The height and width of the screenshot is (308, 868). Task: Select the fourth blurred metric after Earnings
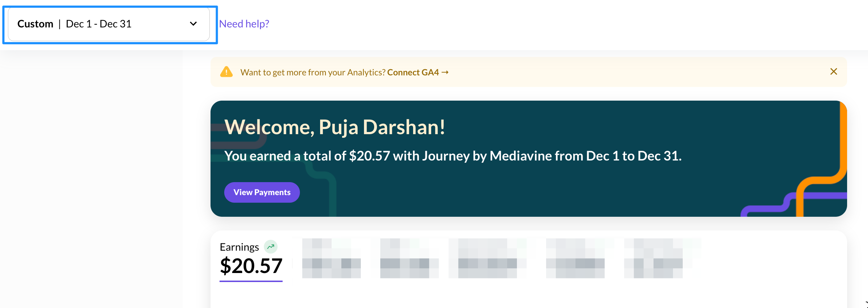click(x=575, y=258)
